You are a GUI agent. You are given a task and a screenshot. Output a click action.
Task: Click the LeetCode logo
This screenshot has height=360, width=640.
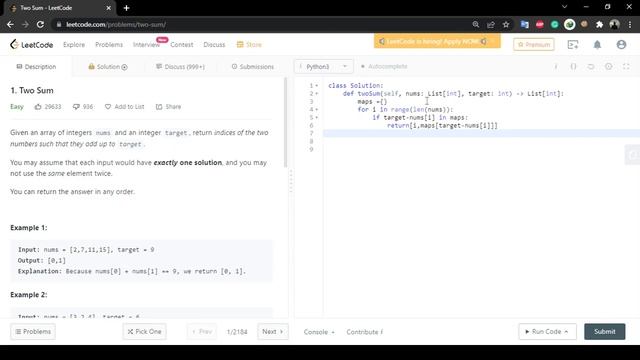pyautogui.click(x=31, y=44)
